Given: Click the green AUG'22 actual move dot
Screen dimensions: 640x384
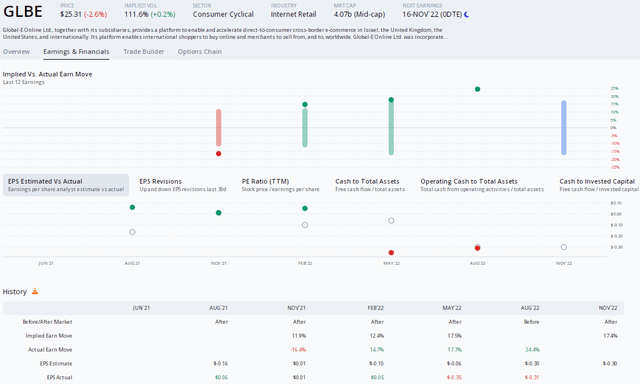Looking at the screenshot, I should point(478,89).
